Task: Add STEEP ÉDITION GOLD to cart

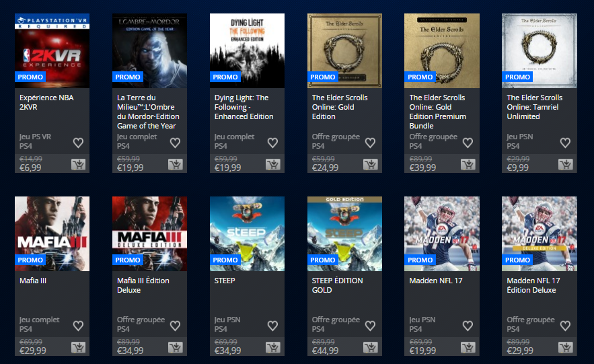Action: point(371,347)
